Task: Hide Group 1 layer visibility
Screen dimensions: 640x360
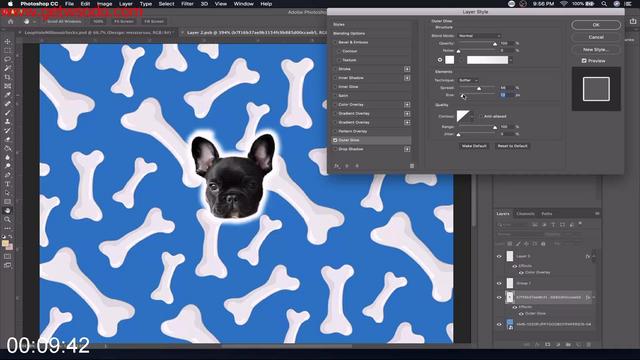Action: pos(499,283)
